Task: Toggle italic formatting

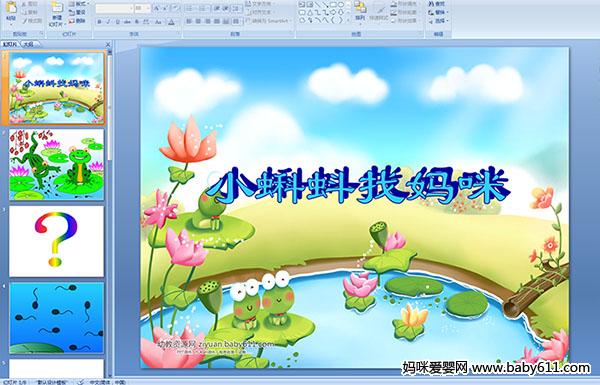Action: click(108, 22)
